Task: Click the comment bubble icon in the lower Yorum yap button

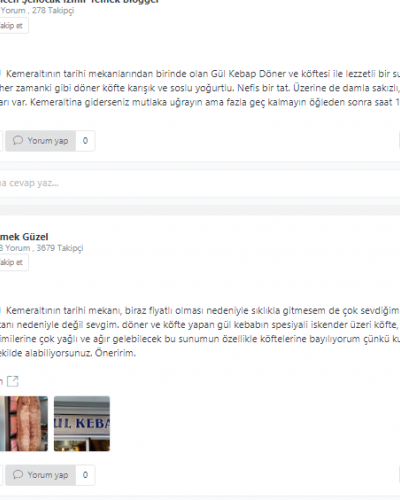Action: [x=18, y=475]
